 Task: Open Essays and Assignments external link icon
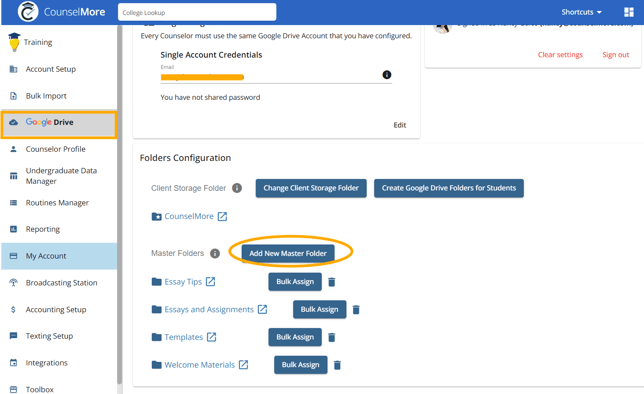262,309
